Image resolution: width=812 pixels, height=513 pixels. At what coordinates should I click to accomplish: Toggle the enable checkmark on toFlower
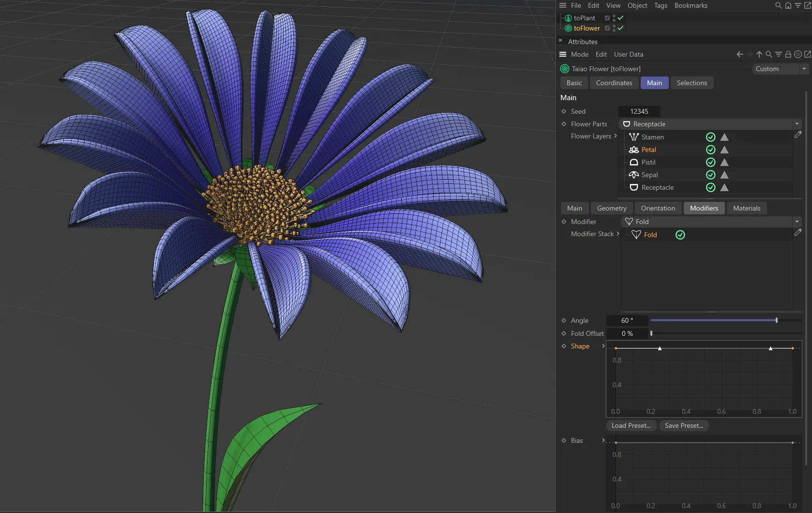coord(620,28)
